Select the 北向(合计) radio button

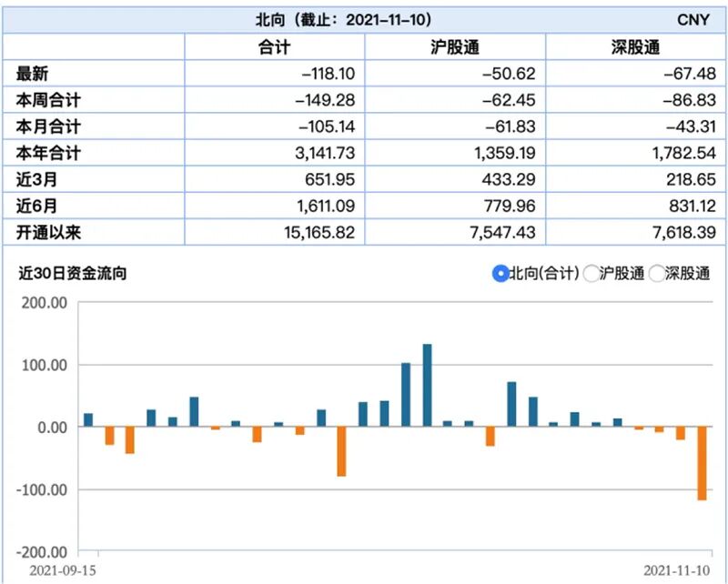click(500, 274)
